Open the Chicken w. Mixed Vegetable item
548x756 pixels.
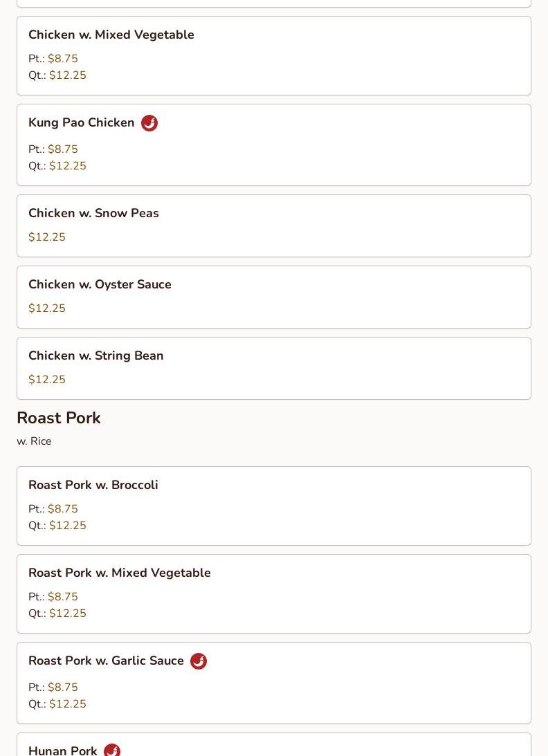click(274, 56)
